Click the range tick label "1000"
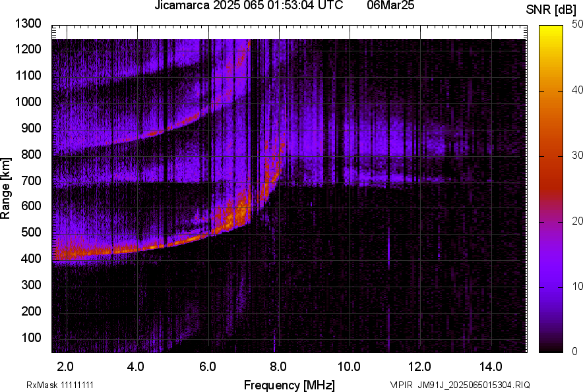The width and height of the screenshot is (583, 392). coord(28,101)
